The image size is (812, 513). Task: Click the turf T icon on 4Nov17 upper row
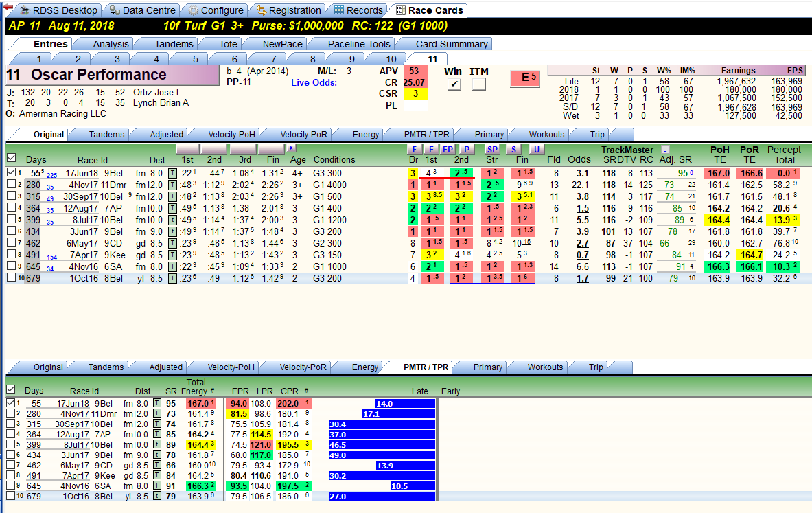tap(172, 185)
